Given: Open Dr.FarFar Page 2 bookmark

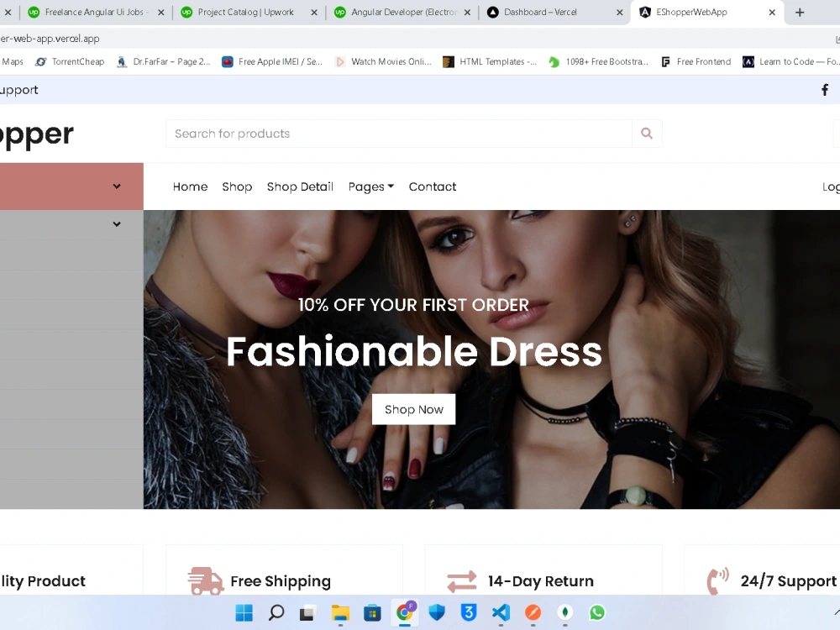Looking at the screenshot, I should point(164,61).
